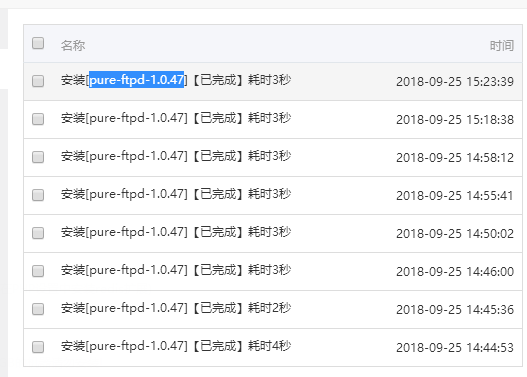Check the row dated 2018-09-25 14:58:12

point(38,157)
